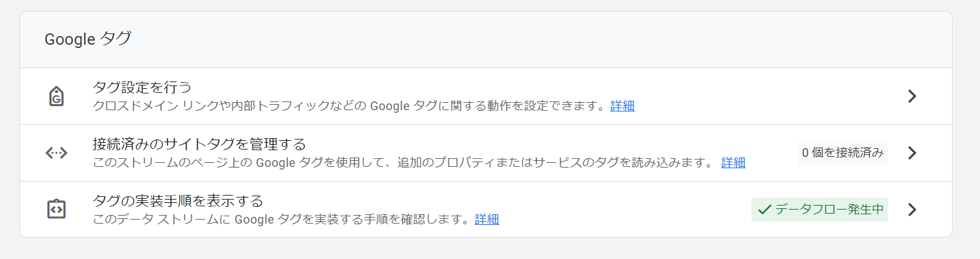The width and height of the screenshot is (980, 259).
Task: Select the 接続済みのサイトタグを管理する title
Action: [199, 144]
